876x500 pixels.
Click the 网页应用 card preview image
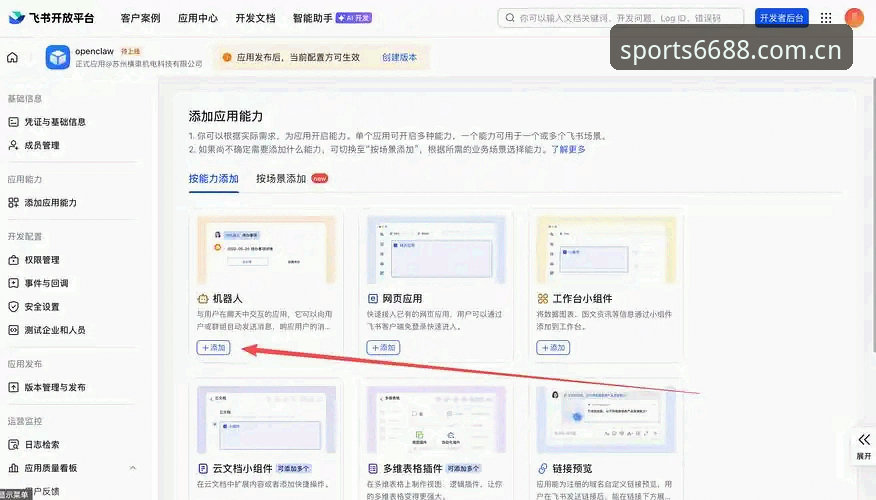tap(436, 250)
